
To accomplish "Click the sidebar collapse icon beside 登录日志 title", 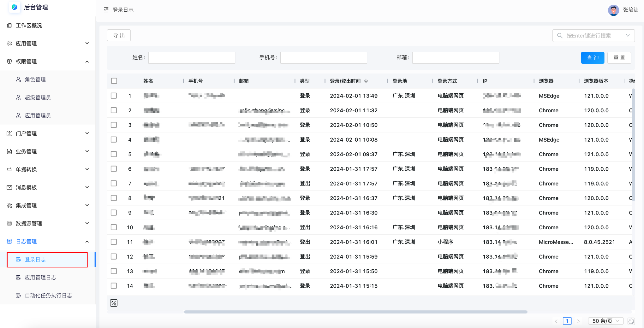I will coord(106,10).
